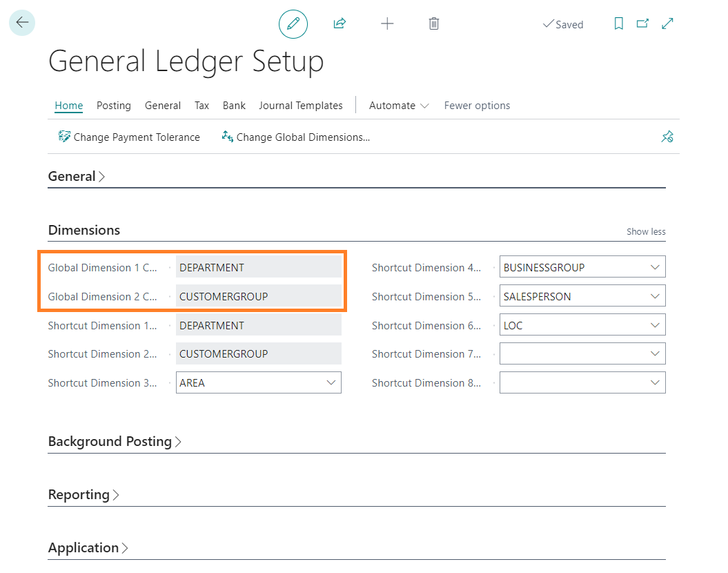This screenshot has width=728, height=573.
Task: Switch to the Journal Templates tab
Action: (301, 105)
